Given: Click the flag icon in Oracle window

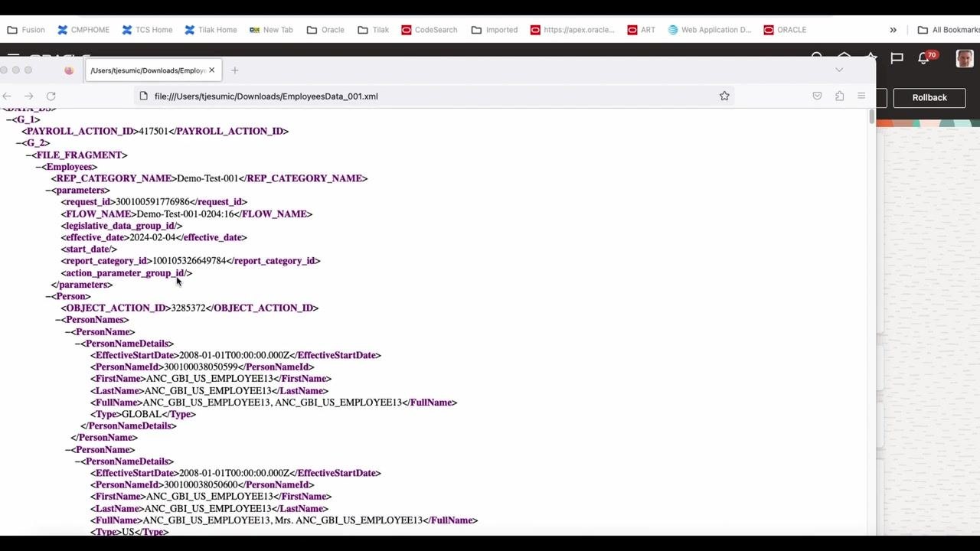Looking at the screenshot, I should point(897,58).
